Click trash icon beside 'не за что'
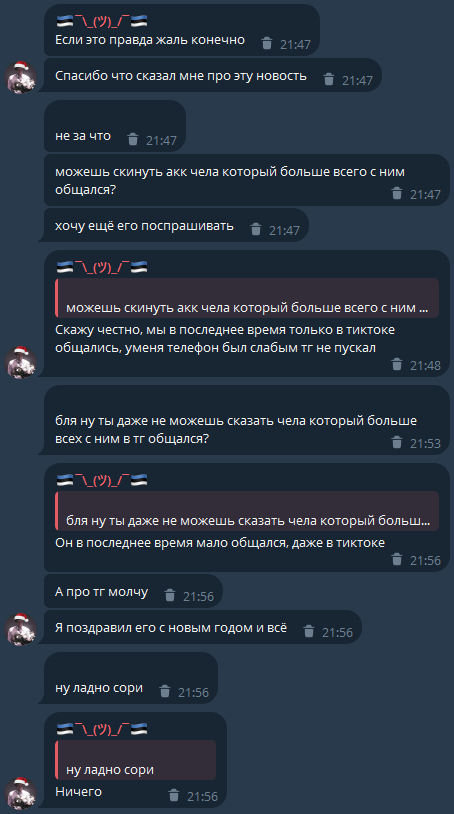This screenshot has width=454, height=814. tap(133, 139)
